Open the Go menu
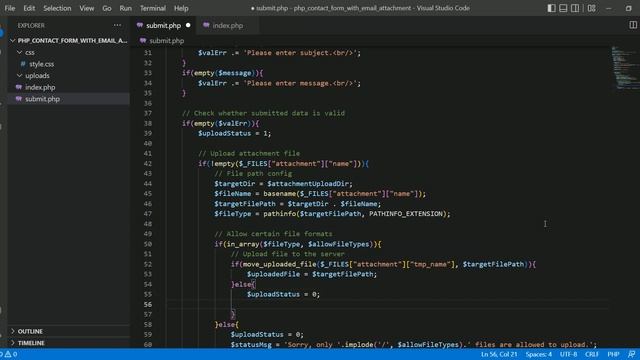 tap(107, 8)
